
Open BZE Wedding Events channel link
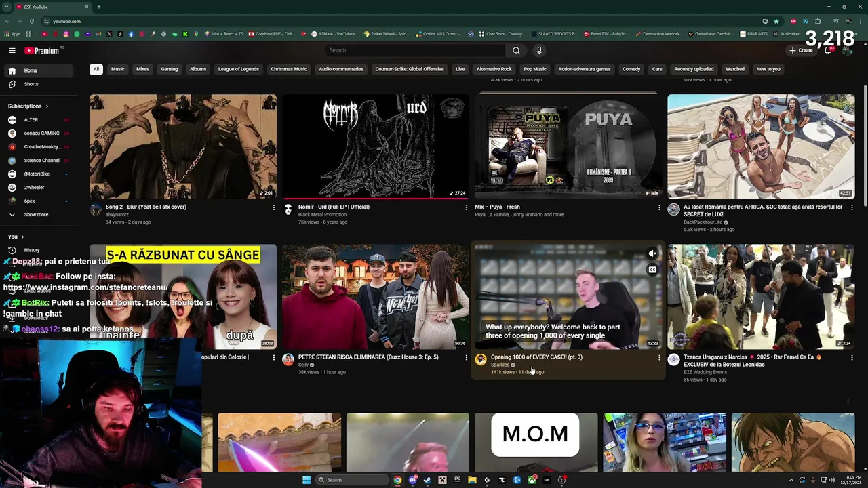(x=705, y=372)
